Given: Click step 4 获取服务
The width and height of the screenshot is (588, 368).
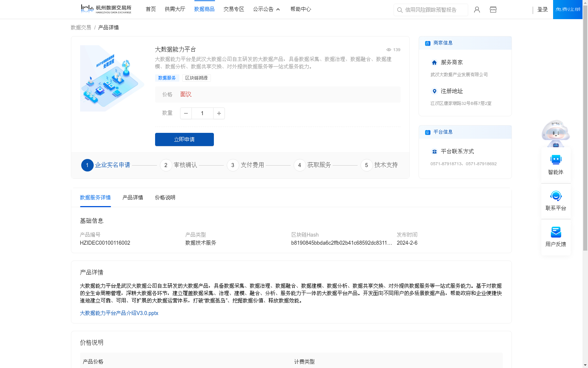Looking at the screenshot, I should coord(312,165).
